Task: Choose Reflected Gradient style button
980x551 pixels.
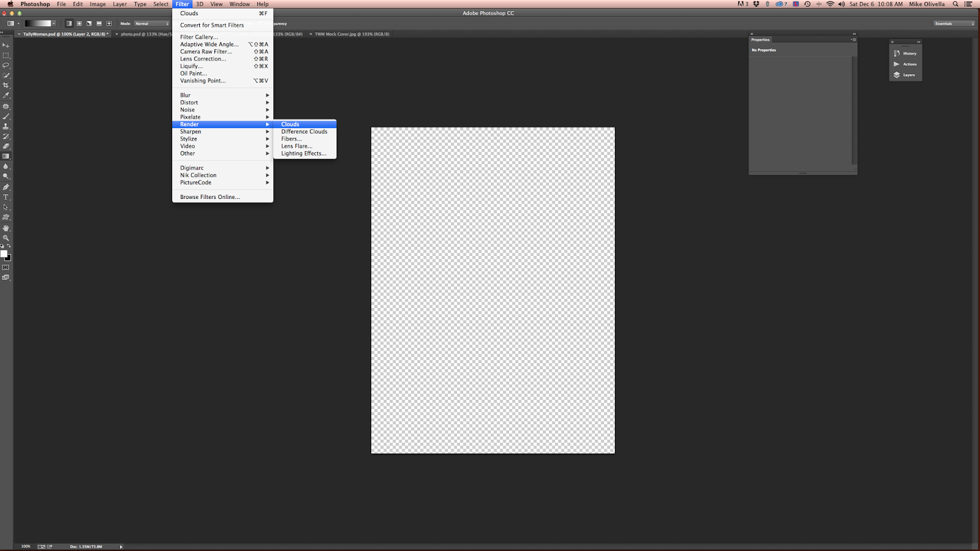Action: click(99, 23)
